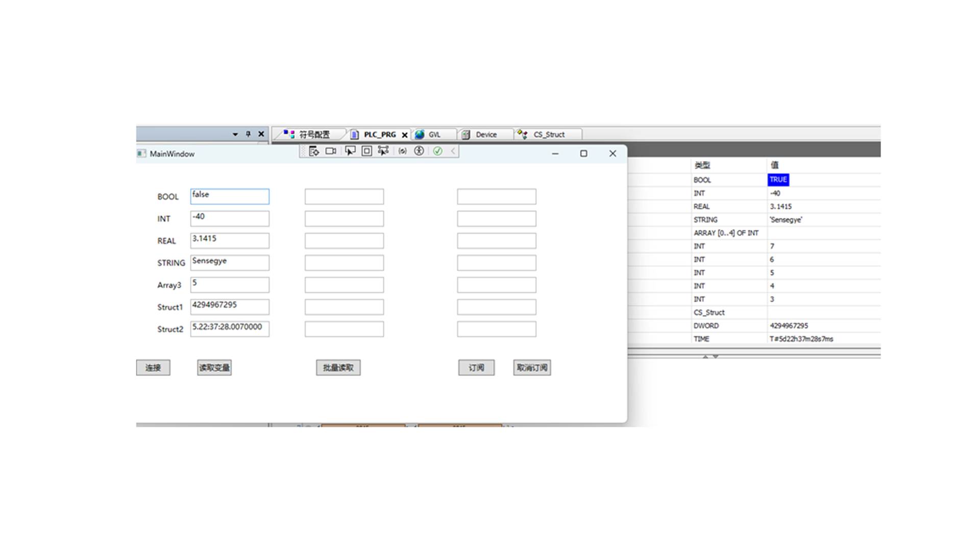Collapse the debug toolbar with chevron
Screen dimensions: 980x551
pos(453,151)
